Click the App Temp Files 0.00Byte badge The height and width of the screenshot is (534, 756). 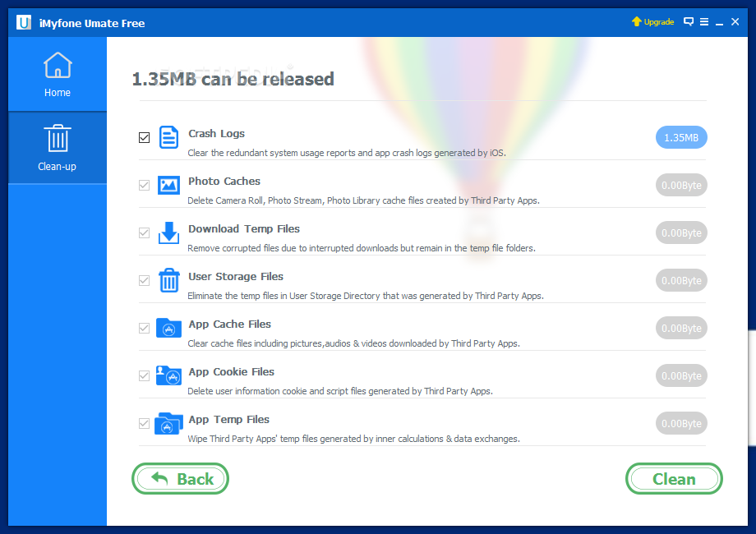pos(681,424)
